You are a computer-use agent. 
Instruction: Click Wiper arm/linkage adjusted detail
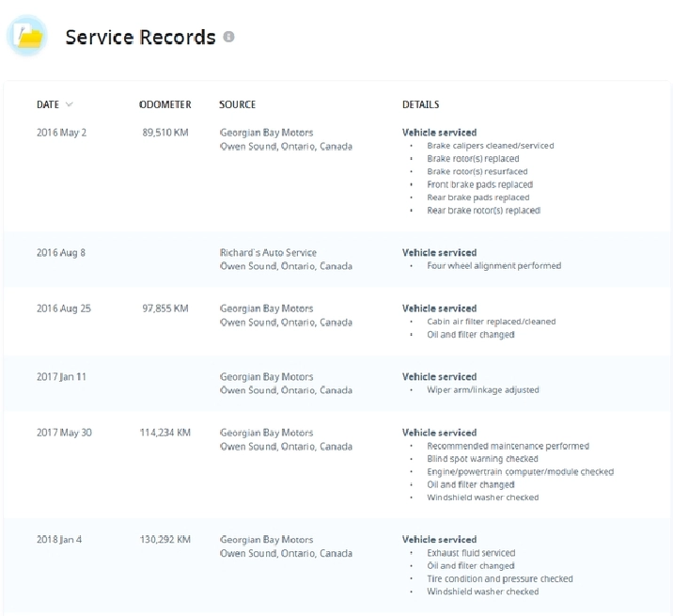click(482, 390)
